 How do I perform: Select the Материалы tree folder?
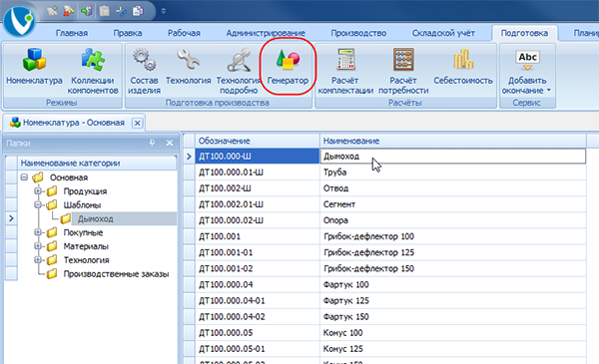(86, 246)
